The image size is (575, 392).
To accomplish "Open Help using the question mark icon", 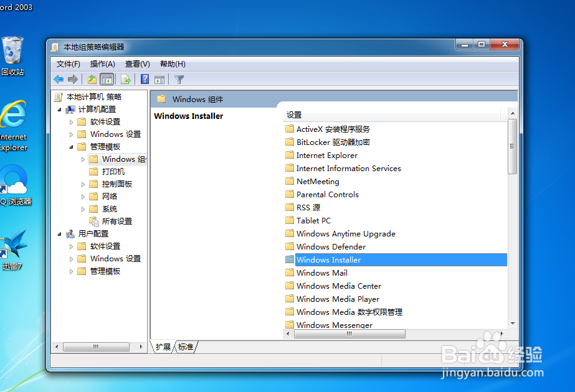I will coord(145,79).
